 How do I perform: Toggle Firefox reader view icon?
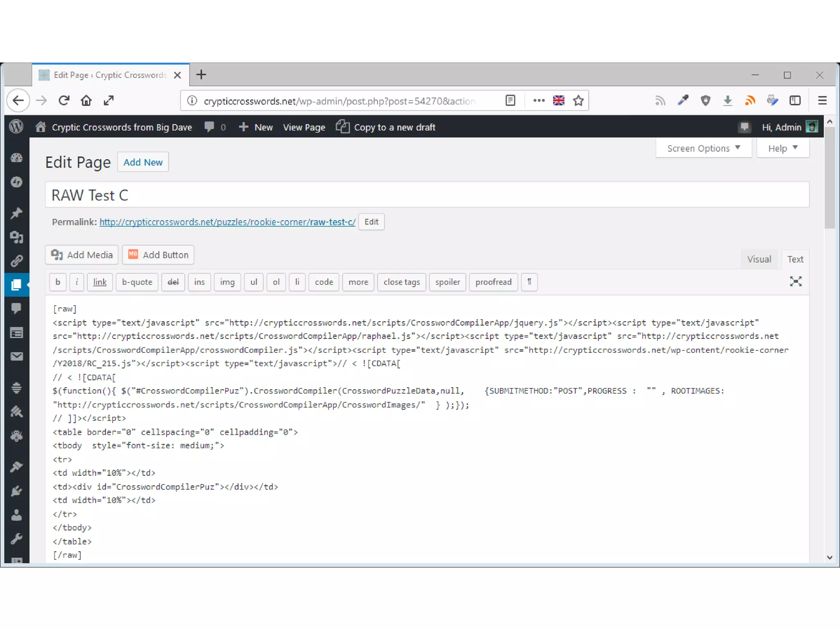[510, 100]
